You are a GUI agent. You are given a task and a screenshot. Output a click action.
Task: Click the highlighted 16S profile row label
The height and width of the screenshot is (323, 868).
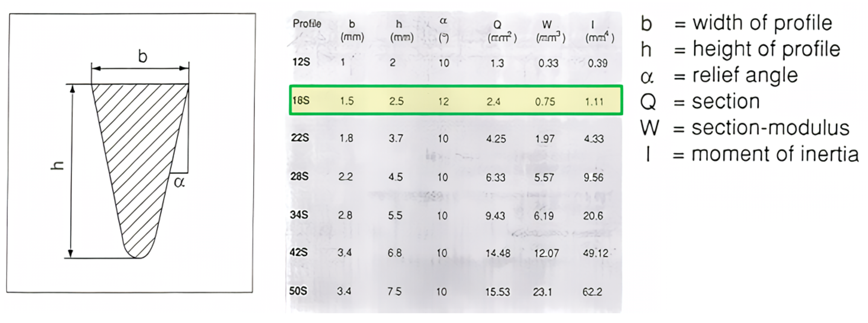coord(301,101)
